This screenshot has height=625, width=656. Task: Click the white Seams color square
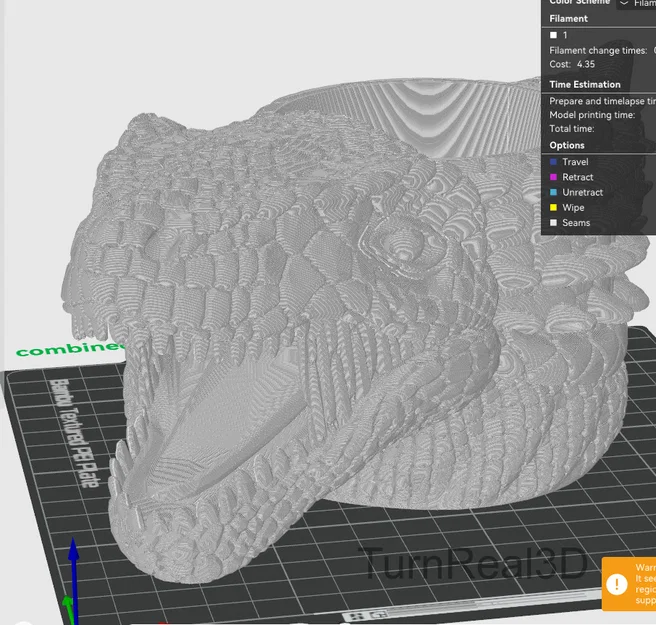coord(554,223)
